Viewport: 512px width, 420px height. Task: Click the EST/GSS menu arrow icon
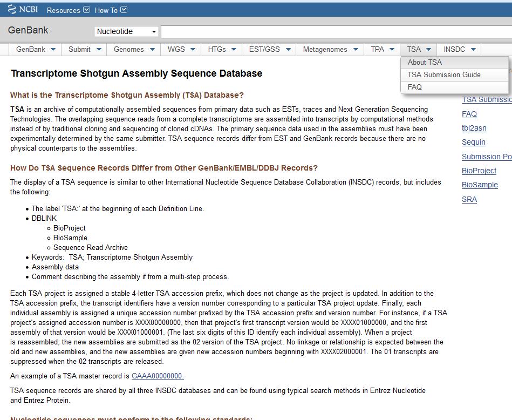[x=288, y=50]
